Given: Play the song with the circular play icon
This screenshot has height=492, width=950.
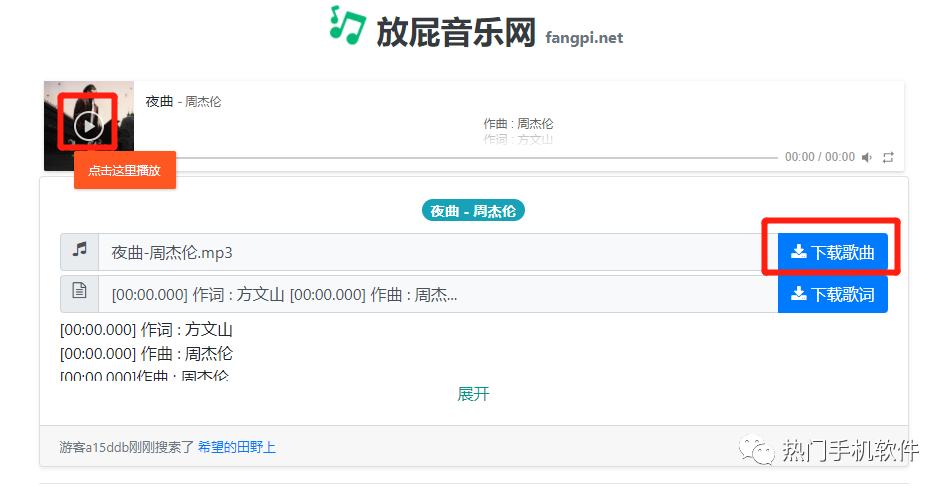Looking at the screenshot, I should tap(88, 125).
